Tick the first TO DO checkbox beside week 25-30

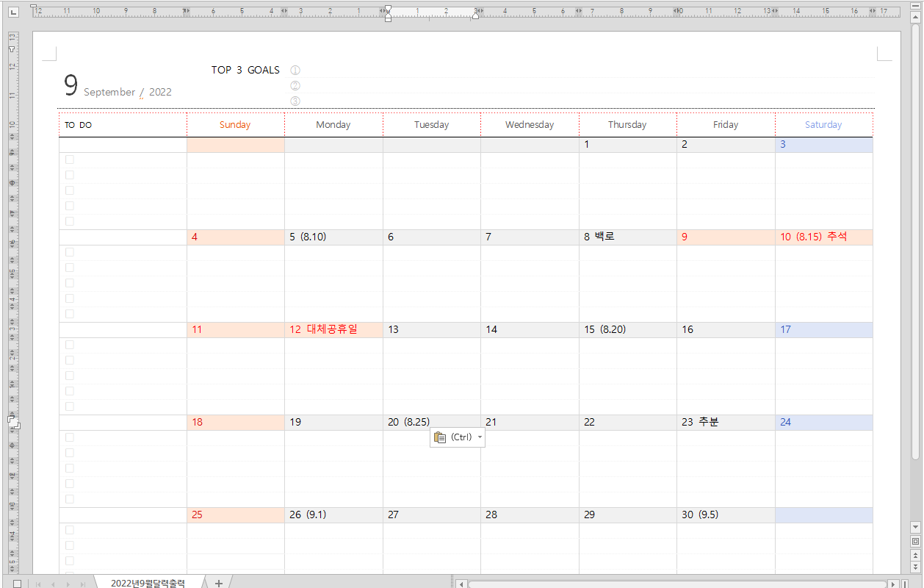pyautogui.click(x=70, y=530)
